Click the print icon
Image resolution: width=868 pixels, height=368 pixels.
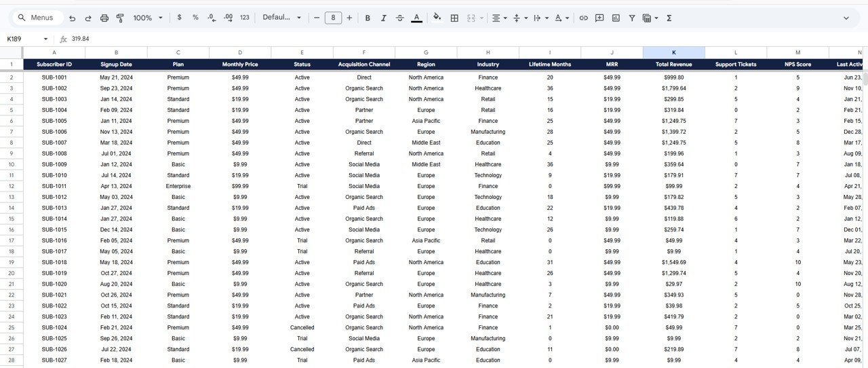[104, 18]
